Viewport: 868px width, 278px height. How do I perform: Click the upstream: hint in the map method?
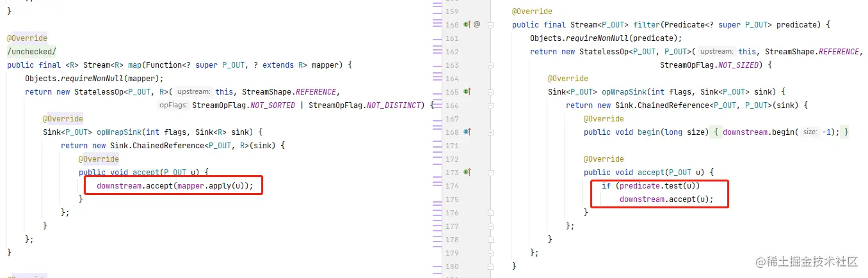click(193, 92)
